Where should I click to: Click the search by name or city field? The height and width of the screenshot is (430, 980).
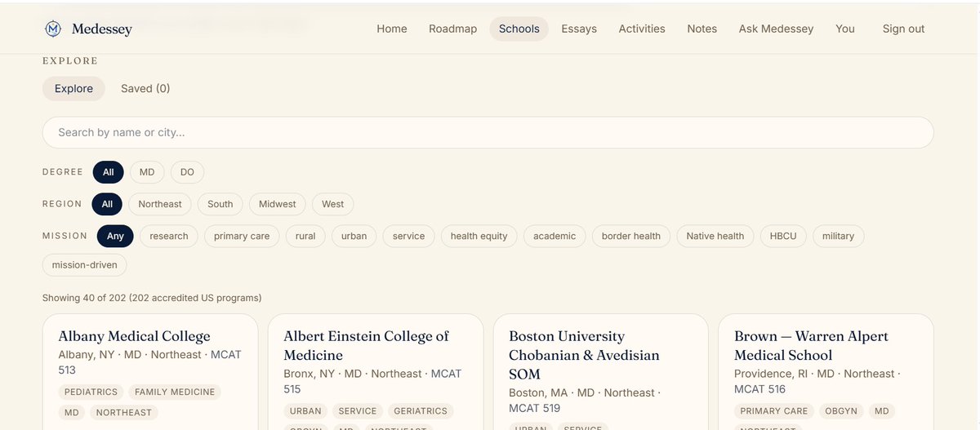[488, 132]
